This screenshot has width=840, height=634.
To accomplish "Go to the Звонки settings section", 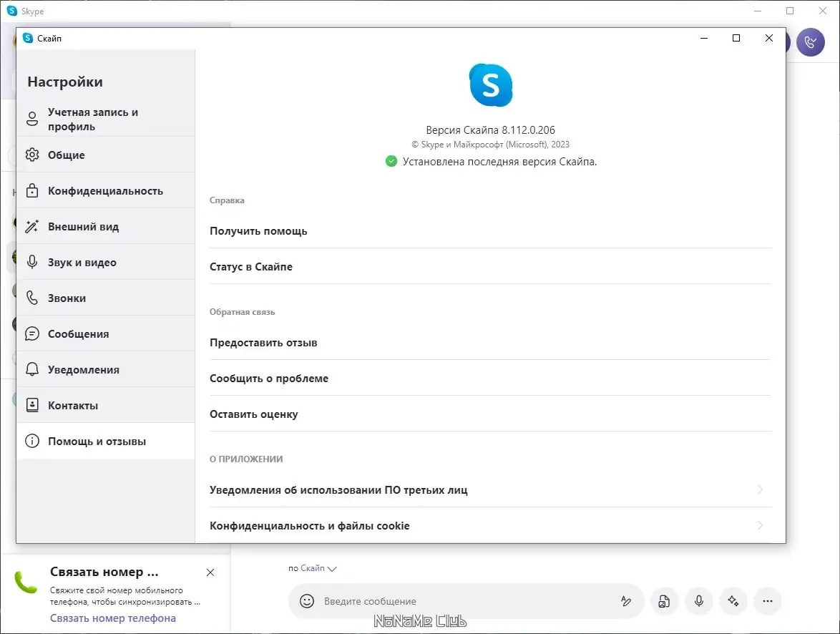I will click(105, 298).
